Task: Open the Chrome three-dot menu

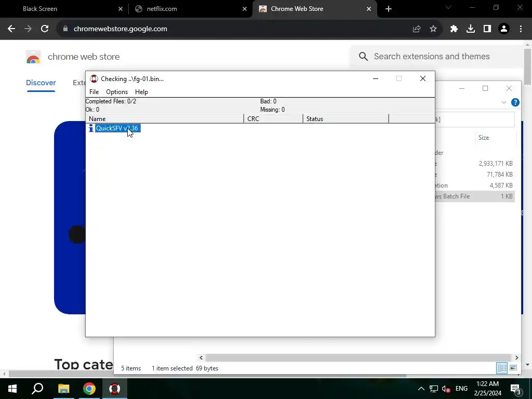Action: click(521, 29)
